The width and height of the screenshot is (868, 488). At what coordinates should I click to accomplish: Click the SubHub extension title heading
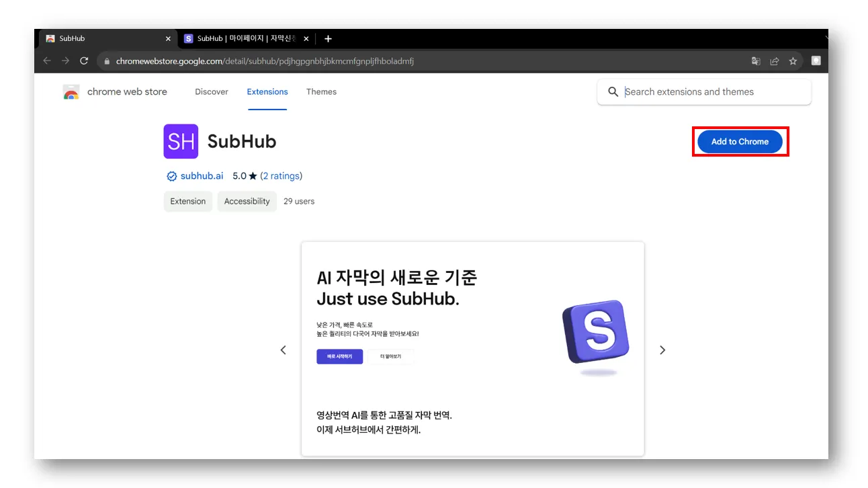tap(242, 141)
